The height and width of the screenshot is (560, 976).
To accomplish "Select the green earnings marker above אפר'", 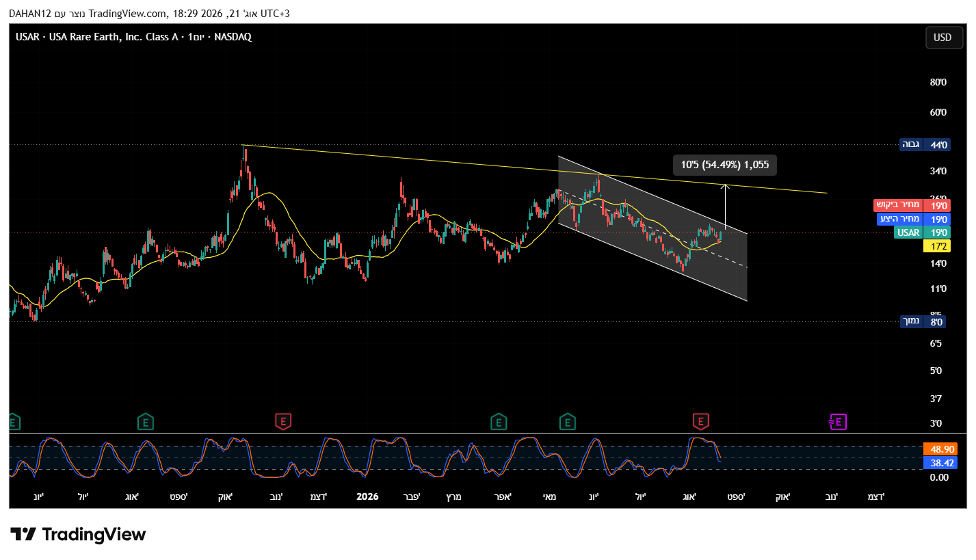I will (x=499, y=422).
